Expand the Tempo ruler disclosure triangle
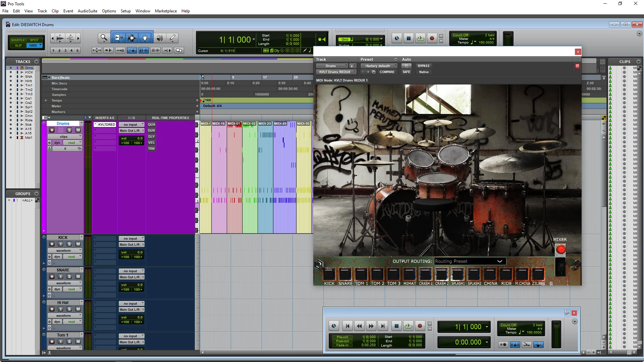 click(x=46, y=100)
